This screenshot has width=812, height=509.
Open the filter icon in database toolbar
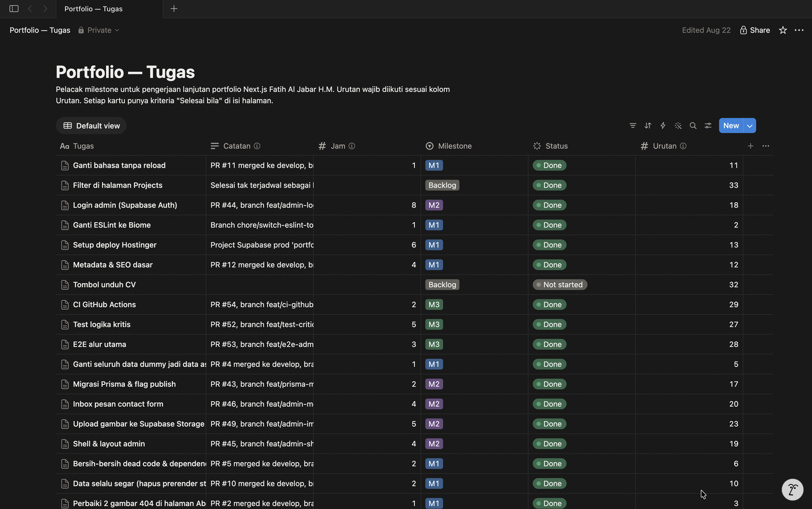633,126
